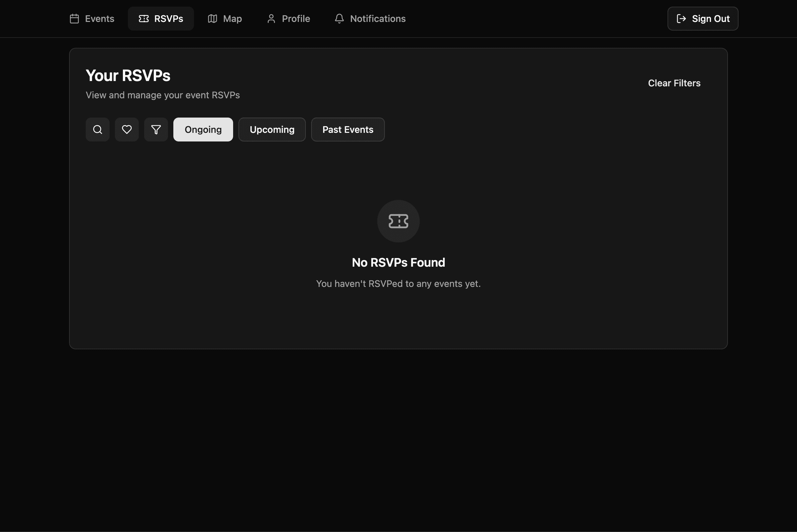Image resolution: width=797 pixels, height=532 pixels.
Task: Click the search icon in filter bar
Action: [x=97, y=129]
